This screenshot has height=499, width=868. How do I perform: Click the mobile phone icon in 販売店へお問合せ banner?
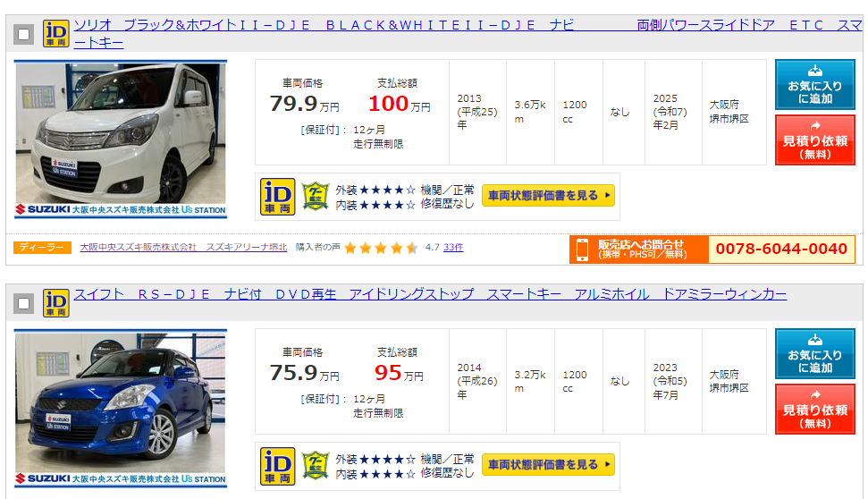click(582, 249)
